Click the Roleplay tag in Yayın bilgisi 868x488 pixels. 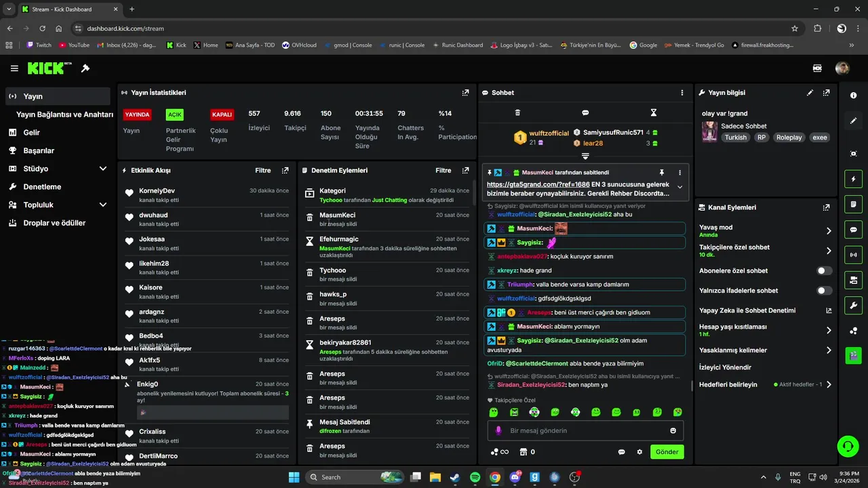click(789, 137)
